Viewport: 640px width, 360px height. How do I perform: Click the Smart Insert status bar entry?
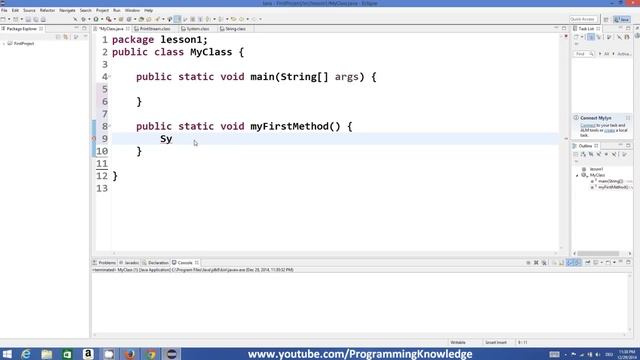[x=496, y=342]
